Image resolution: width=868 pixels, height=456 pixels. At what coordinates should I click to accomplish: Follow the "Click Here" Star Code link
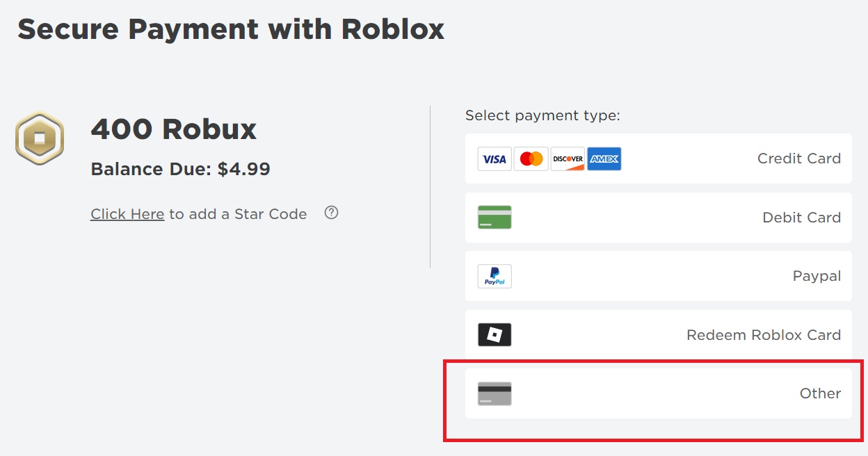(127, 214)
